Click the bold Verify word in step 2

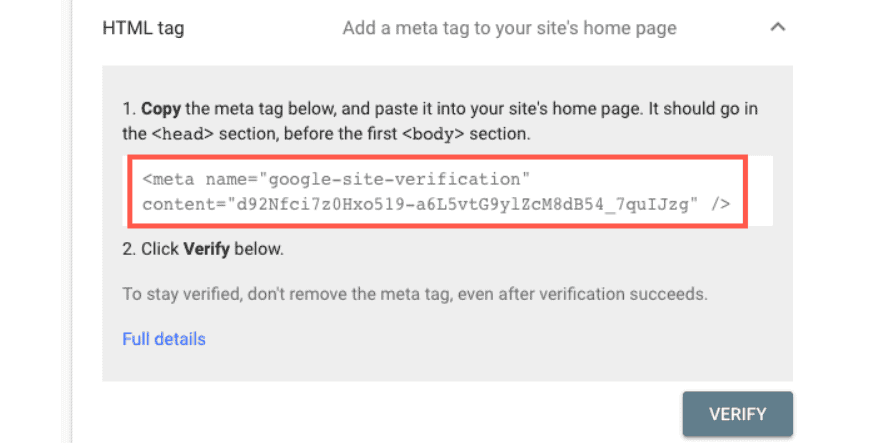[x=206, y=249]
